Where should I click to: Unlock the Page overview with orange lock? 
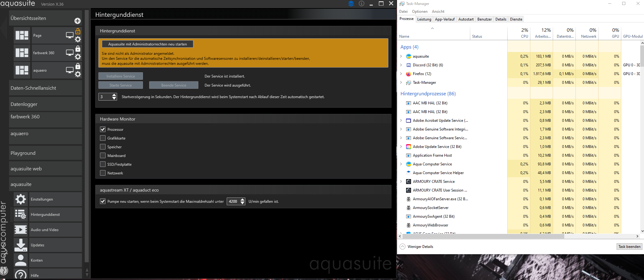pyautogui.click(x=78, y=31)
